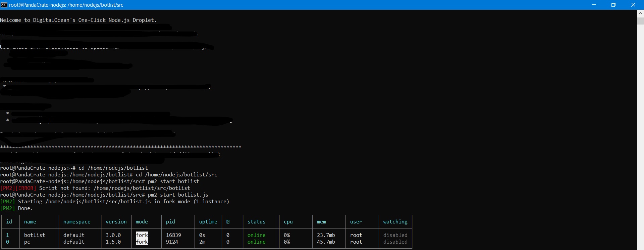
Task: Click the 'mode' column header
Action: click(142, 222)
